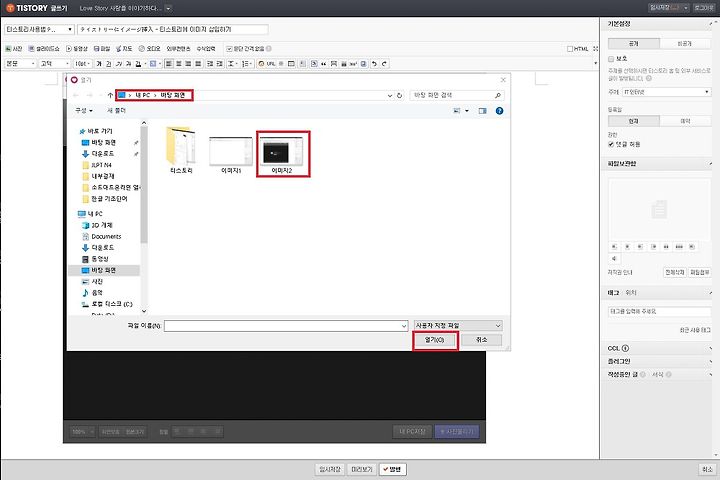Open the 지도 map insert tool

pos(124,49)
